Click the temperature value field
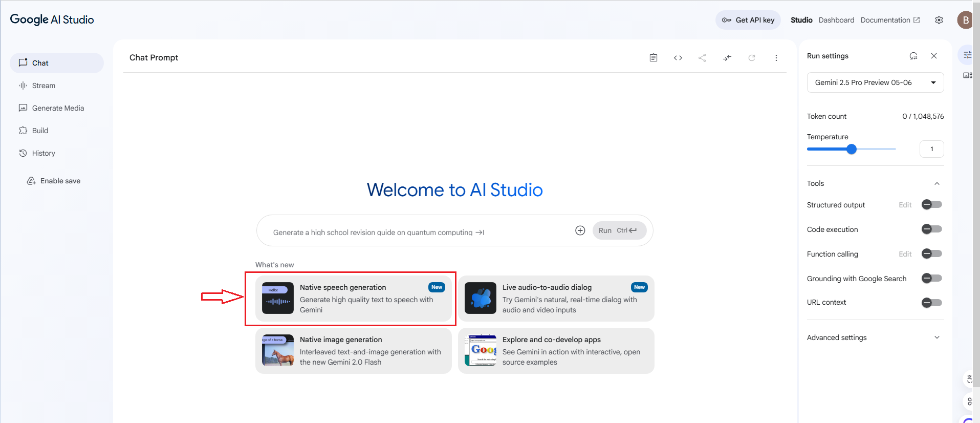The width and height of the screenshot is (980, 423). coord(932,149)
